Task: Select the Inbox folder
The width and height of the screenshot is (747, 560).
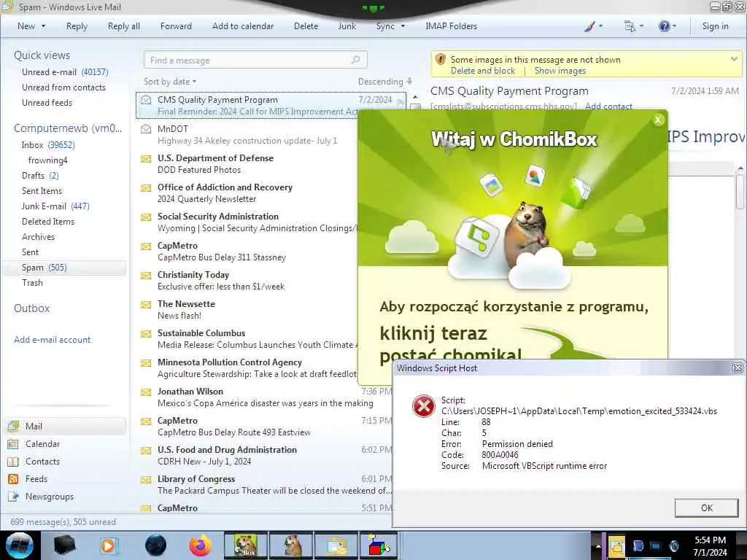Action: (47, 145)
